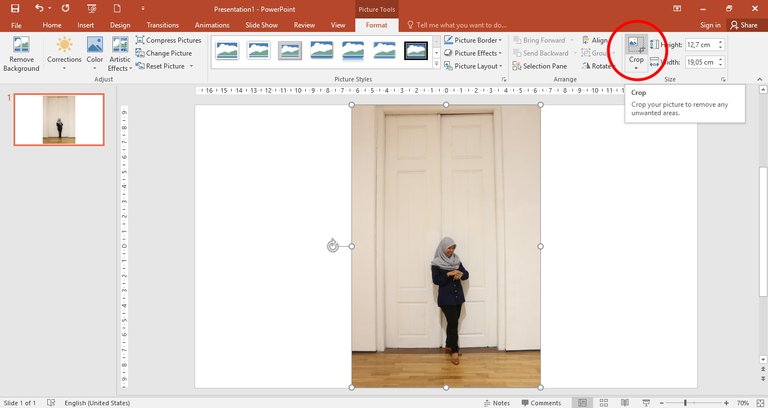
Task: Open the Animations tab
Action: (x=212, y=25)
